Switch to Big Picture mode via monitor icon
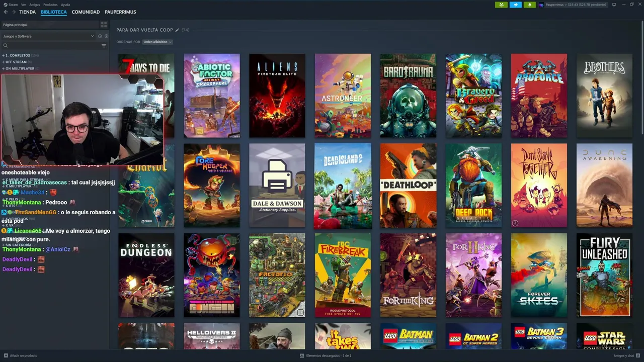This screenshot has height=362, width=644. pos(614,5)
